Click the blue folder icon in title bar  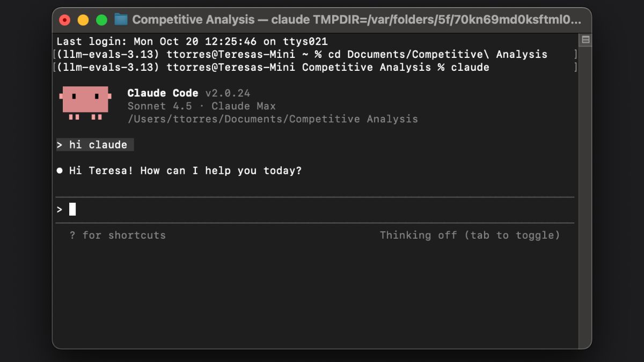coord(121,20)
